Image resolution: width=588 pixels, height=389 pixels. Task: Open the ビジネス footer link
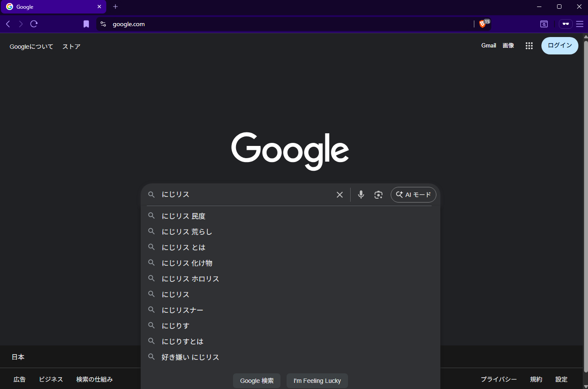(51, 379)
